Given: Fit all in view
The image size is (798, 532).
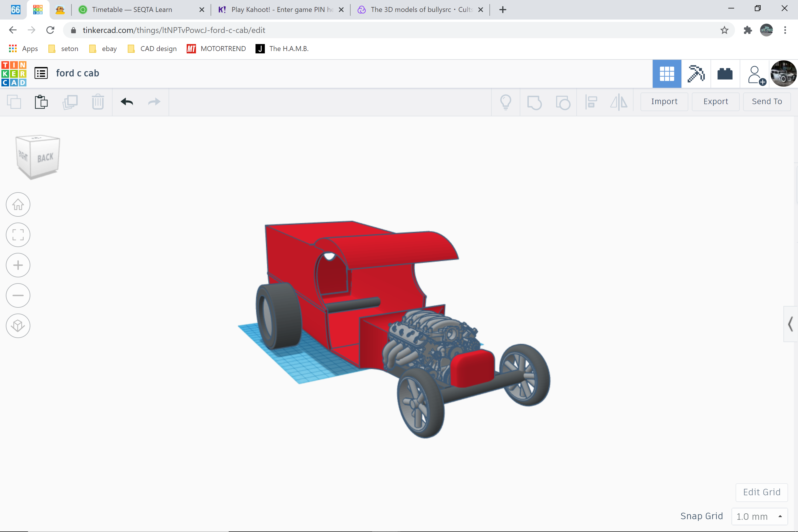Looking at the screenshot, I should tap(18, 235).
